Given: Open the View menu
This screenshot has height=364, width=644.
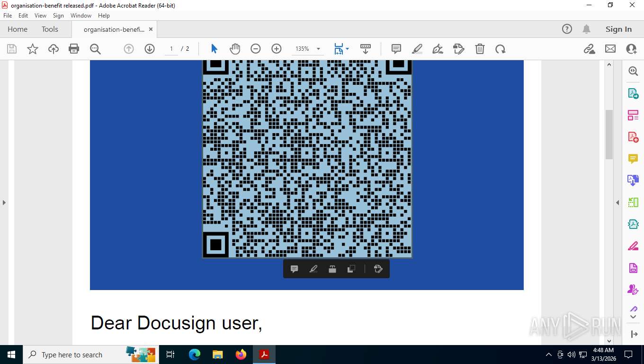Looking at the screenshot, I should pyautogui.click(x=41, y=16).
